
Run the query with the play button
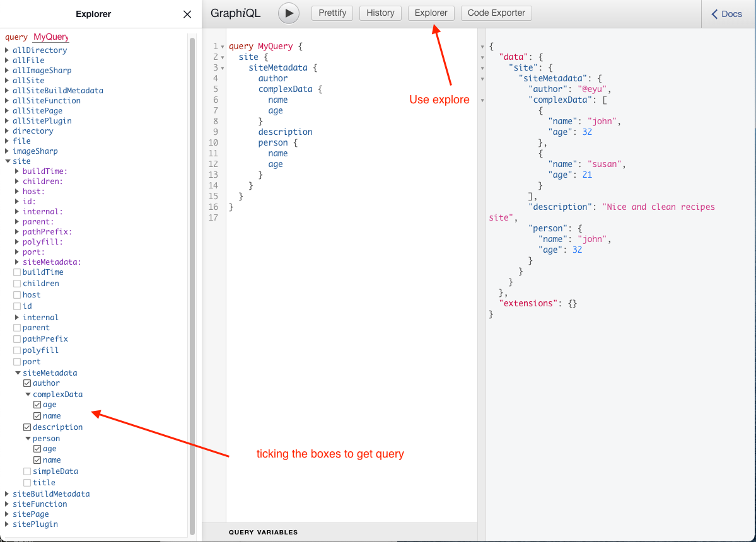pos(289,13)
